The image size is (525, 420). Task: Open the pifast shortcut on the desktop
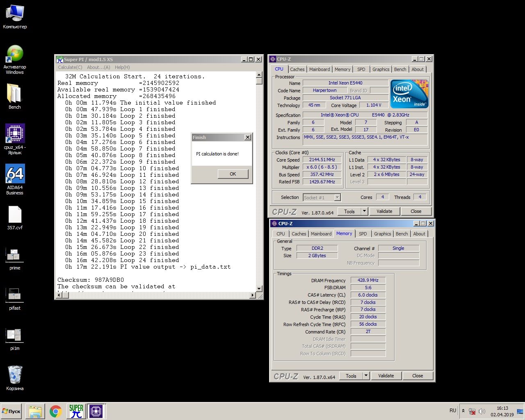coord(15,299)
